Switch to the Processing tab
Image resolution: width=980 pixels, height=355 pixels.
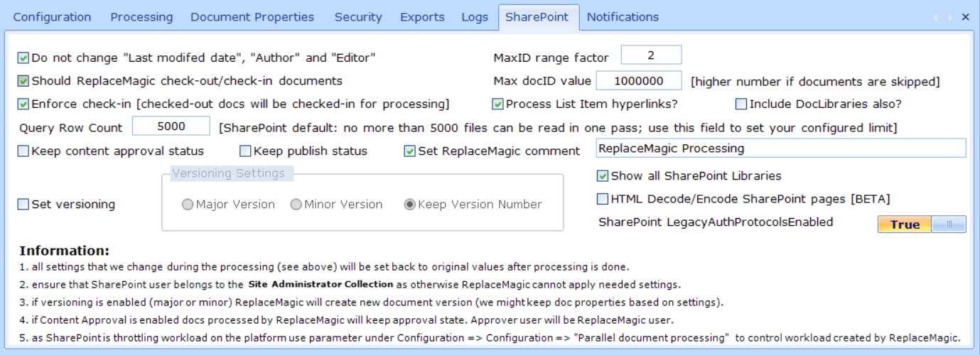coord(141,16)
